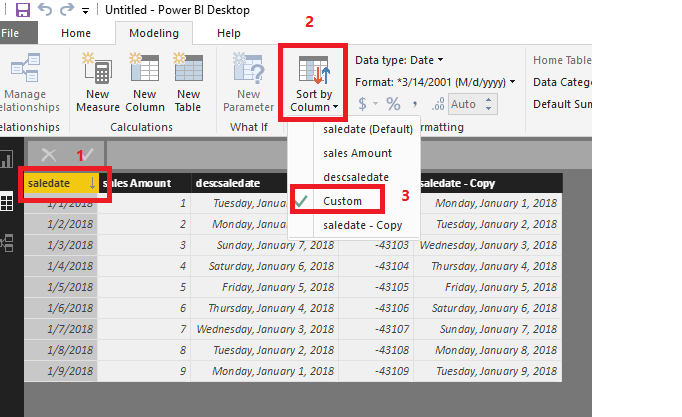Toggle thousands separator comma

click(x=415, y=104)
